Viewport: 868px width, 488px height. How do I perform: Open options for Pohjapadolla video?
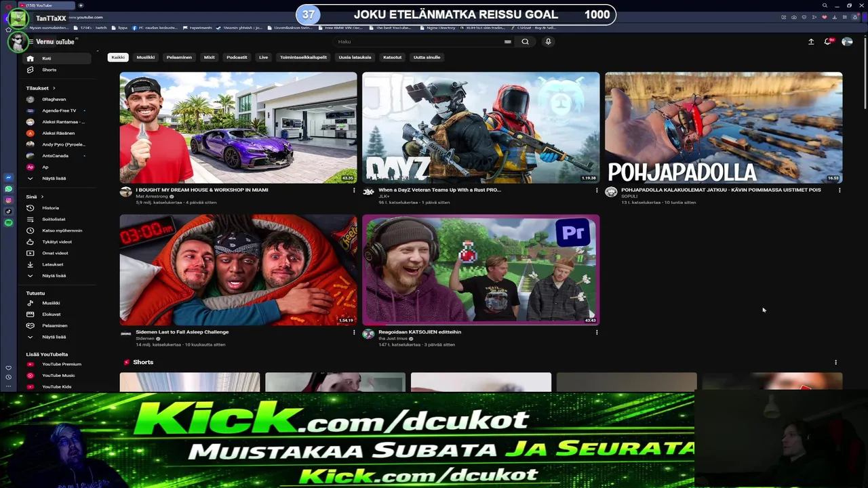[x=840, y=190]
